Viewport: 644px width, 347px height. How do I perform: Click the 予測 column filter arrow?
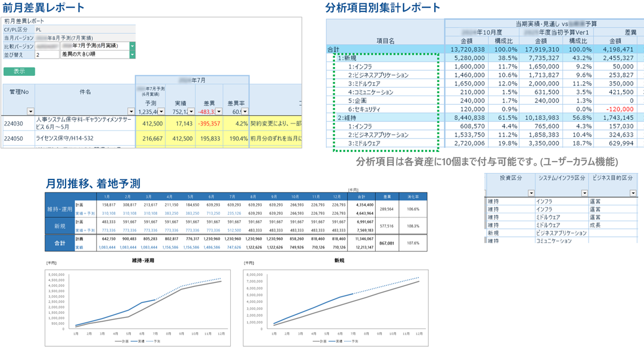click(x=161, y=111)
